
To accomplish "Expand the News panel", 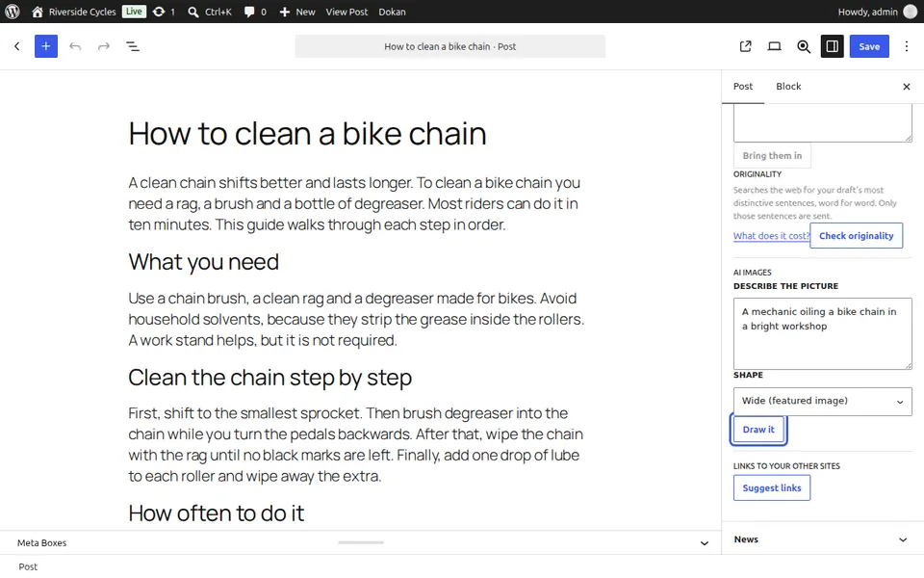I will (823, 539).
